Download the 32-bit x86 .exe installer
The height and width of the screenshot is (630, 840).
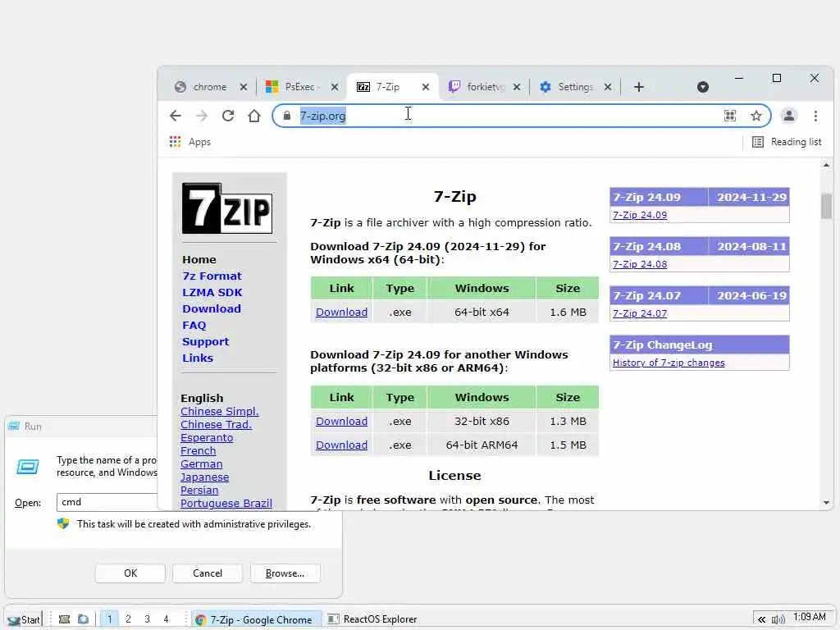(342, 421)
